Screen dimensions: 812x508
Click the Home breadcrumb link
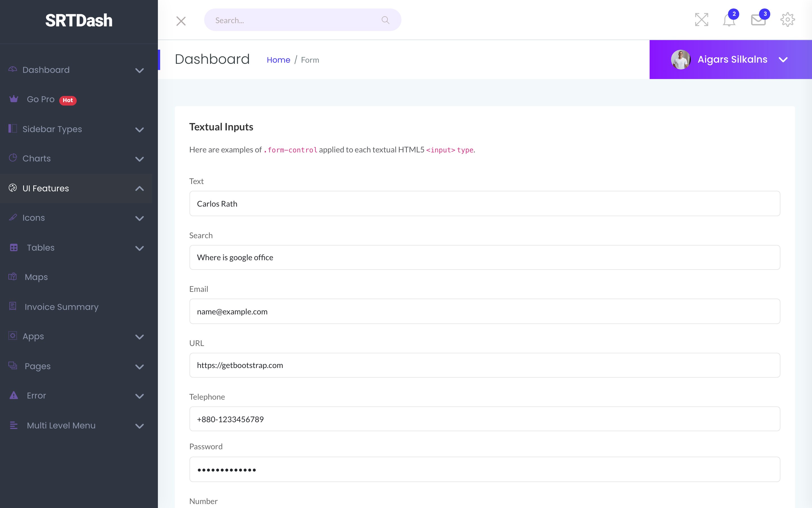click(278, 60)
